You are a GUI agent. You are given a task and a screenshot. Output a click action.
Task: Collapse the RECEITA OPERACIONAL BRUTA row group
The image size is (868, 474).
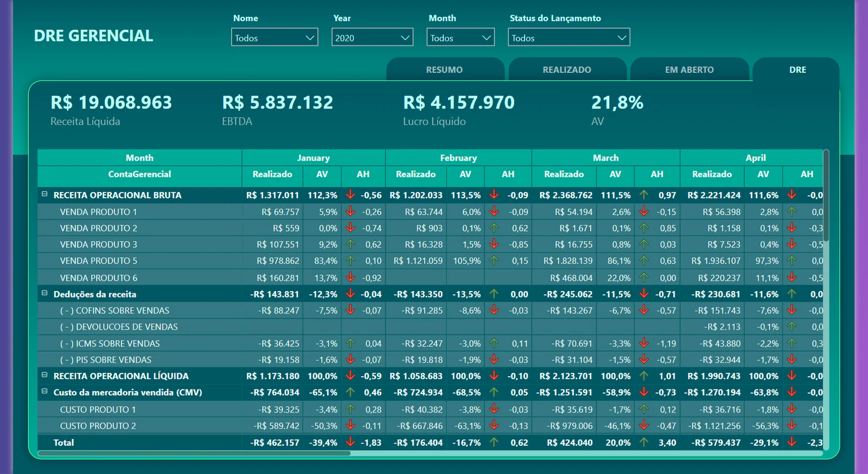click(44, 194)
